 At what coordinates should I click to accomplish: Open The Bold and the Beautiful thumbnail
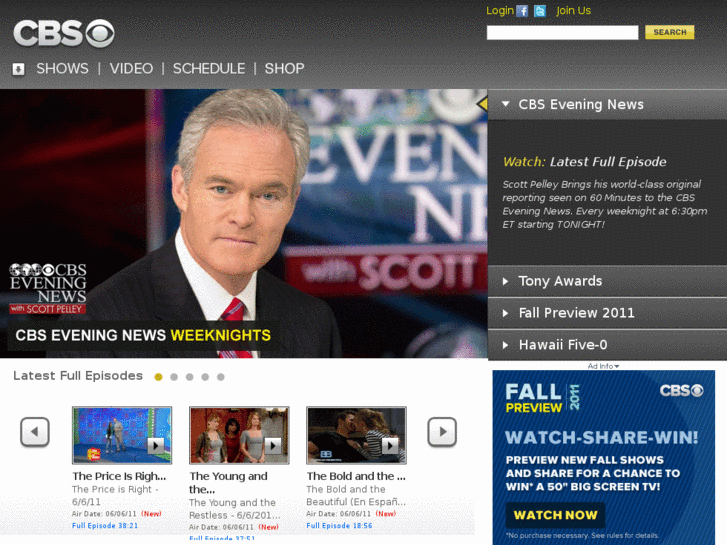click(357, 435)
